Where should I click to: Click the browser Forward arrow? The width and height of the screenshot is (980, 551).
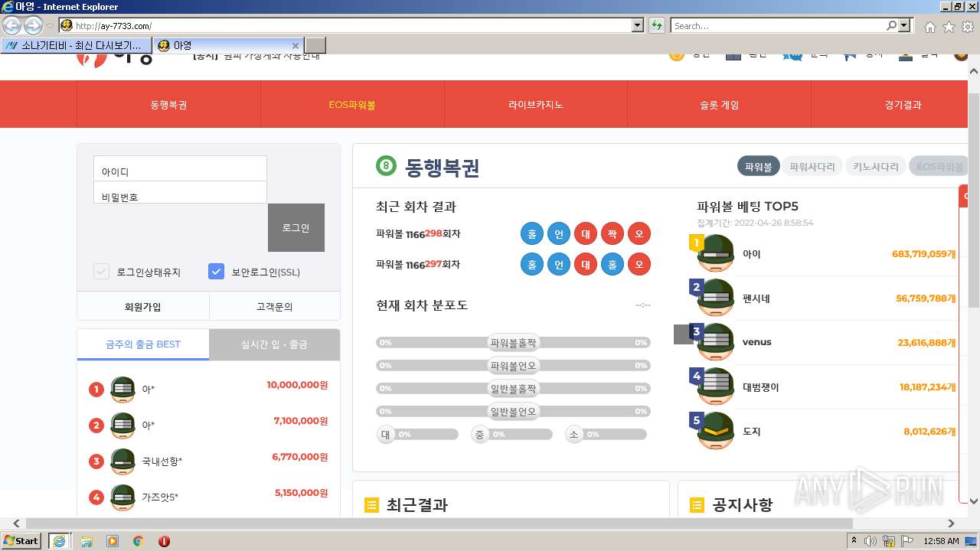(x=33, y=25)
